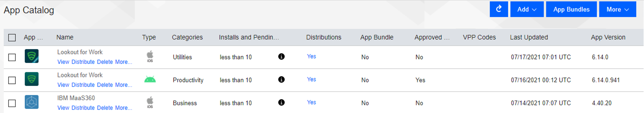Click info icon in Productivity row
The height and width of the screenshot is (113, 644).
(x=281, y=80)
